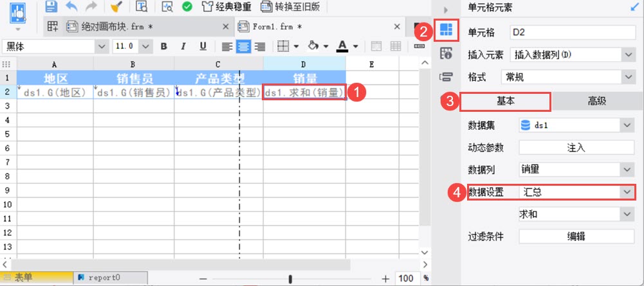
Task: Click the format painter brush icon
Action: click(117, 6)
